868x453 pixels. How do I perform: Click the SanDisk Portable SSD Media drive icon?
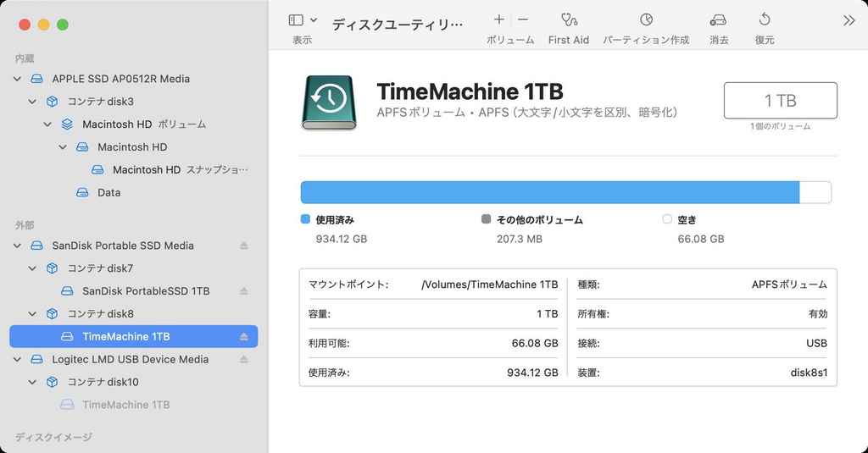point(36,246)
